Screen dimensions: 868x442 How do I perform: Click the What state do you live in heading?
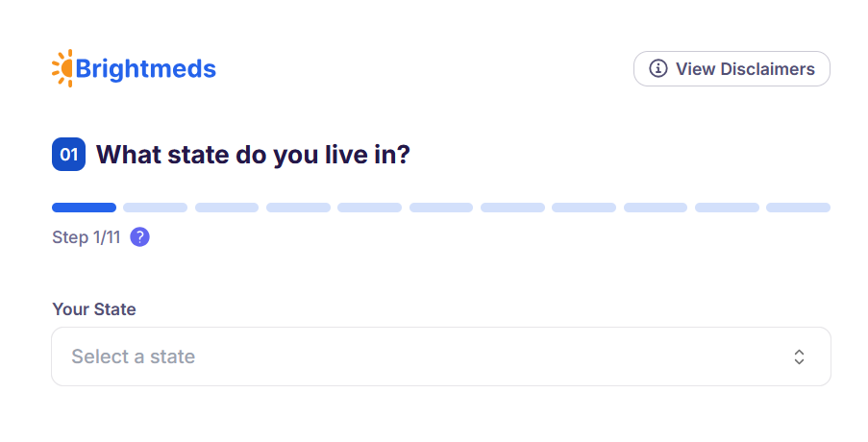(x=253, y=154)
